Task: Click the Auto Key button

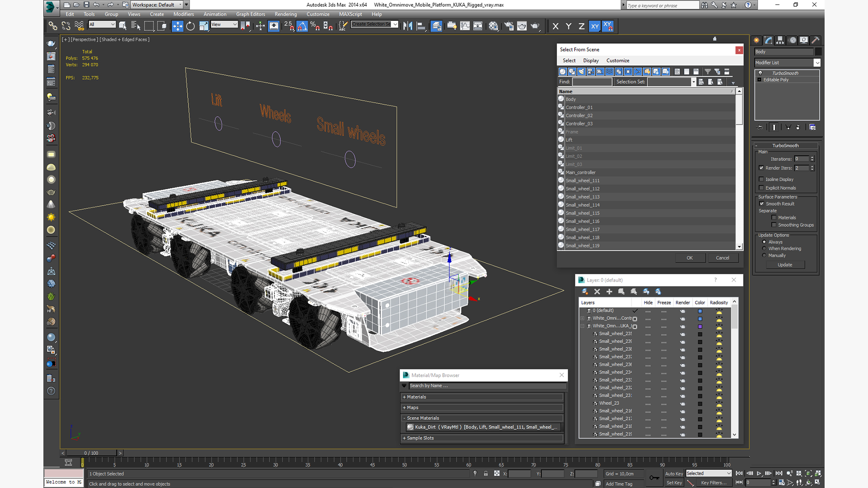Action: (x=674, y=474)
